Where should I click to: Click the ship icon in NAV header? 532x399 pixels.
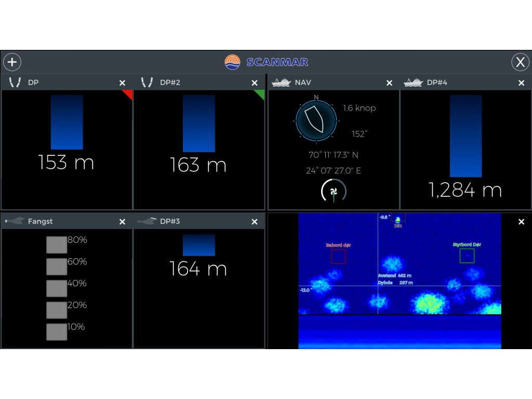coord(282,83)
